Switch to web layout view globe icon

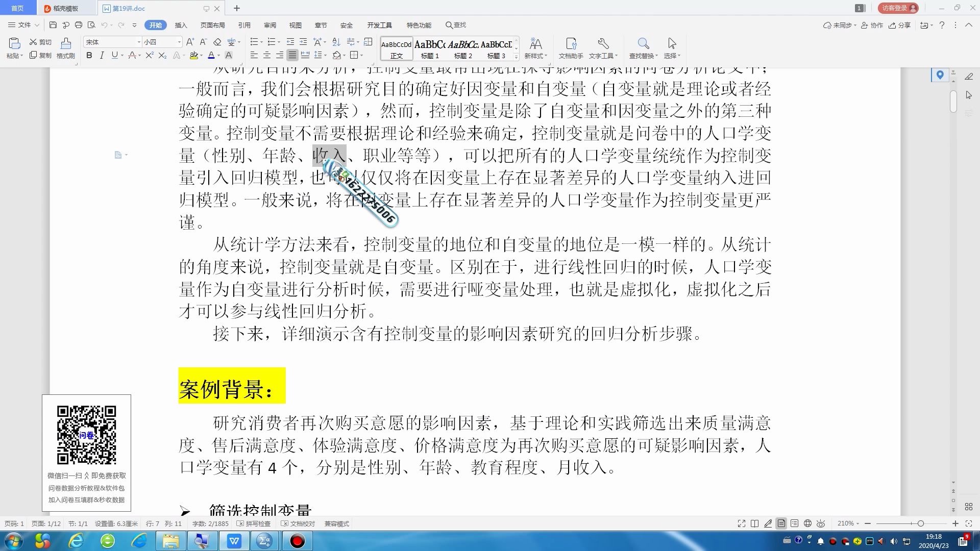pyautogui.click(x=807, y=523)
